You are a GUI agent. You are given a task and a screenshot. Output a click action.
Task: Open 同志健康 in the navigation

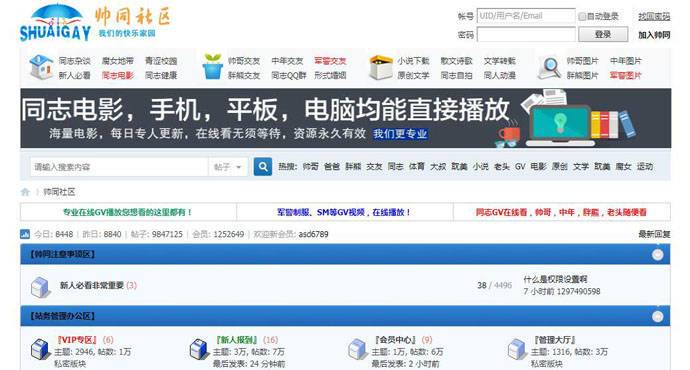pyautogui.click(x=161, y=75)
